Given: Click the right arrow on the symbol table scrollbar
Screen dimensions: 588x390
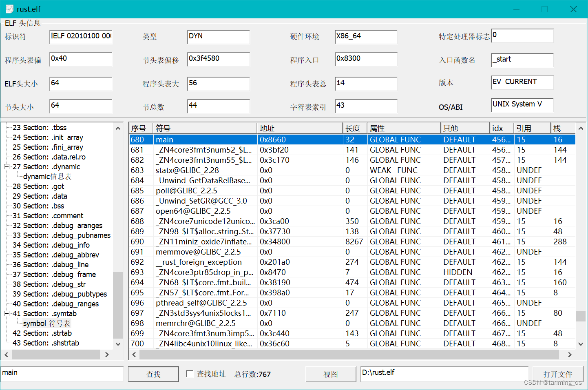Looking at the screenshot, I should pos(570,355).
